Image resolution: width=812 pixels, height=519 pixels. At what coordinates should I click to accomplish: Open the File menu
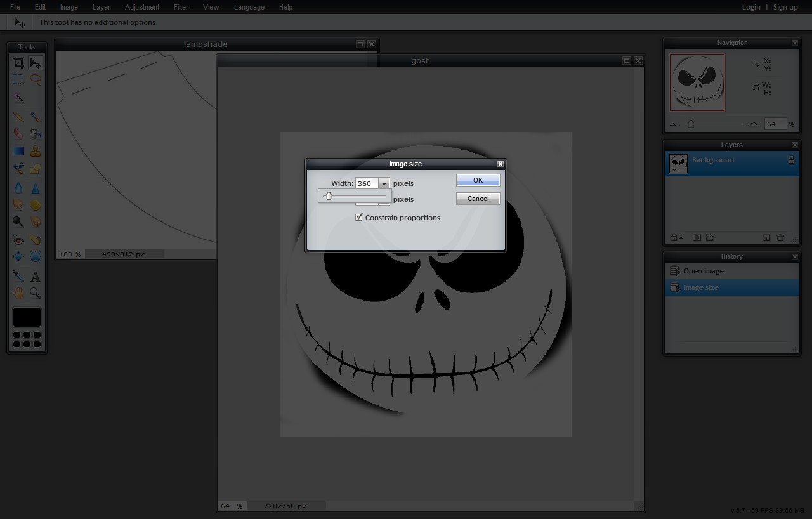[x=15, y=7]
